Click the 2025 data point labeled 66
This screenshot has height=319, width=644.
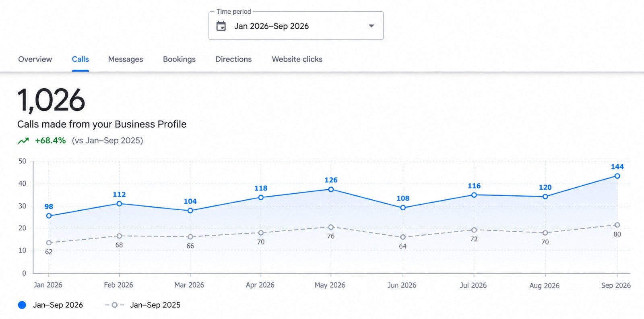pyautogui.click(x=190, y=237)
